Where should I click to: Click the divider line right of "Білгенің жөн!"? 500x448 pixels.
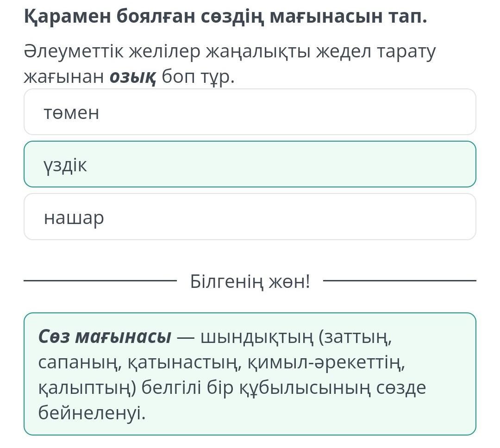(x=399, y=280)
